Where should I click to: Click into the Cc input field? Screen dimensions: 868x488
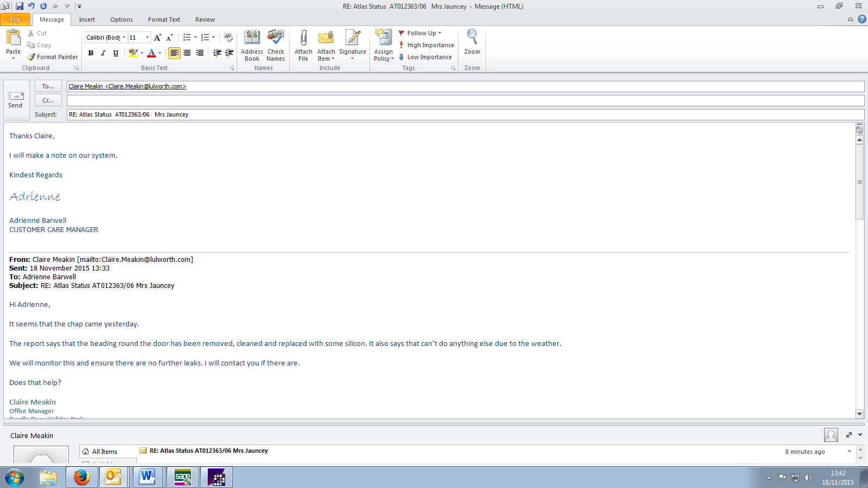pyautogui.click(x=465, y=100)
